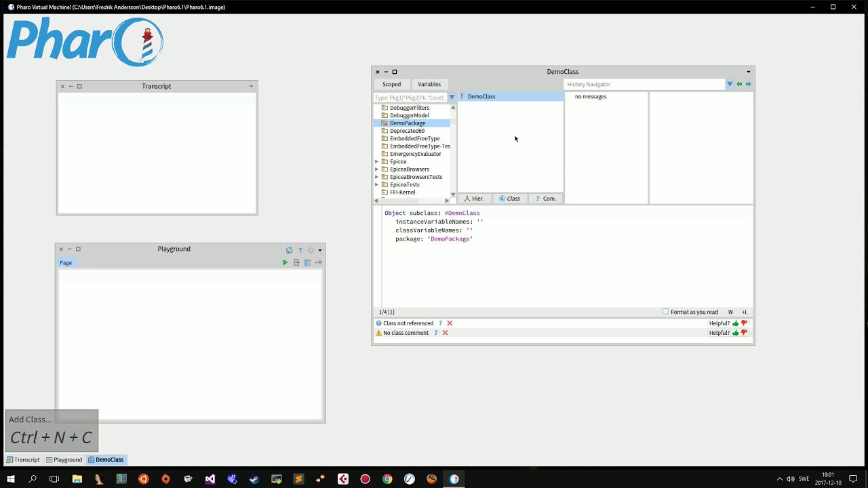Switch to Playground in the Pharo taskbar
Image resolution: width=868 pixels, height=488 pixels.
[x=64, y=460]
